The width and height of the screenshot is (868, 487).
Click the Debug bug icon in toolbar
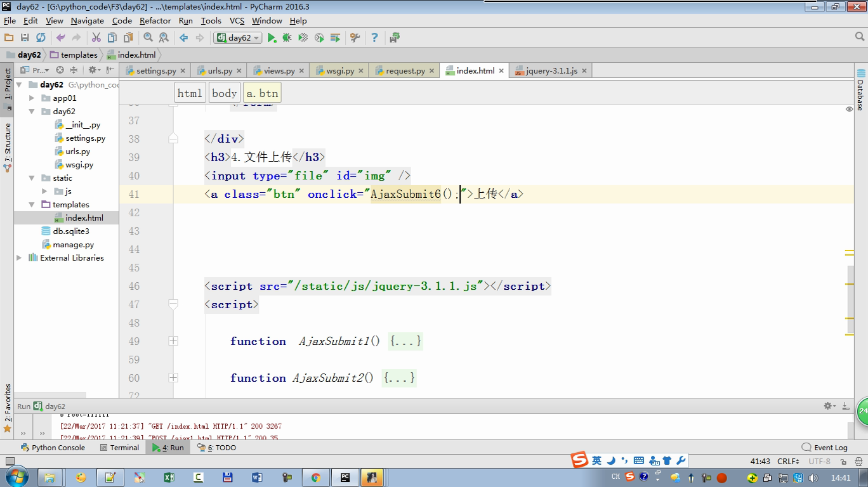point(287,38)
